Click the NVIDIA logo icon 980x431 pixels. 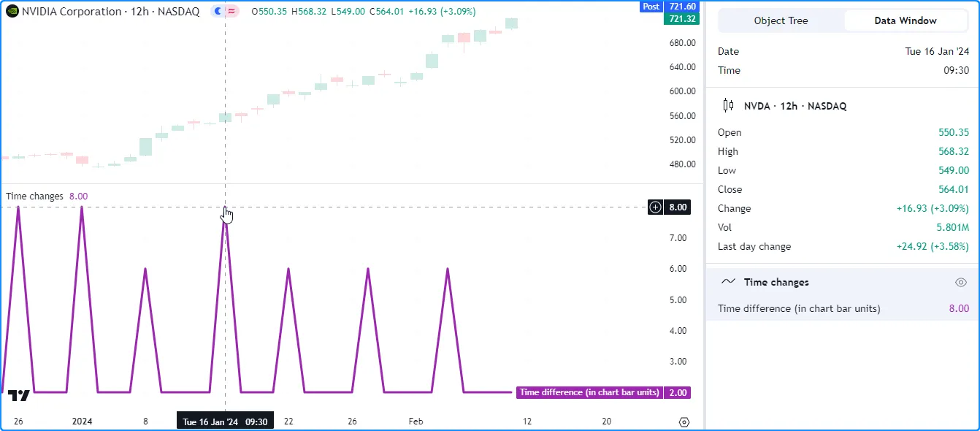point(12,12)
